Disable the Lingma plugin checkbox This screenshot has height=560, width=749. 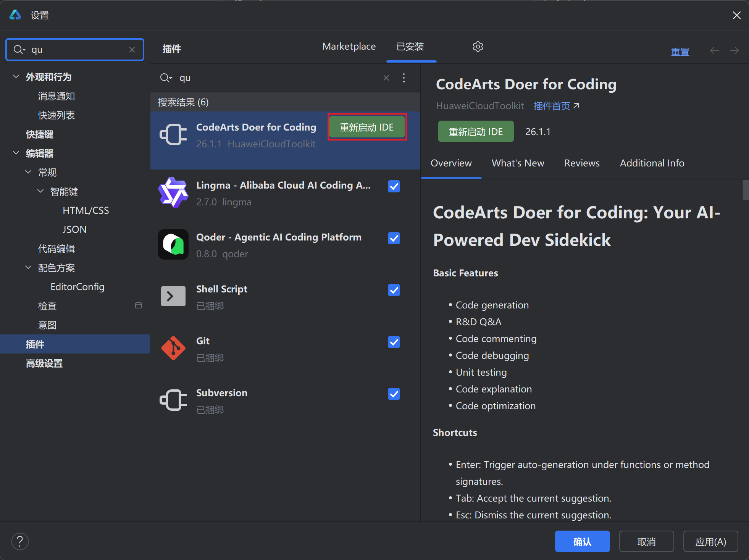[394, 186]
